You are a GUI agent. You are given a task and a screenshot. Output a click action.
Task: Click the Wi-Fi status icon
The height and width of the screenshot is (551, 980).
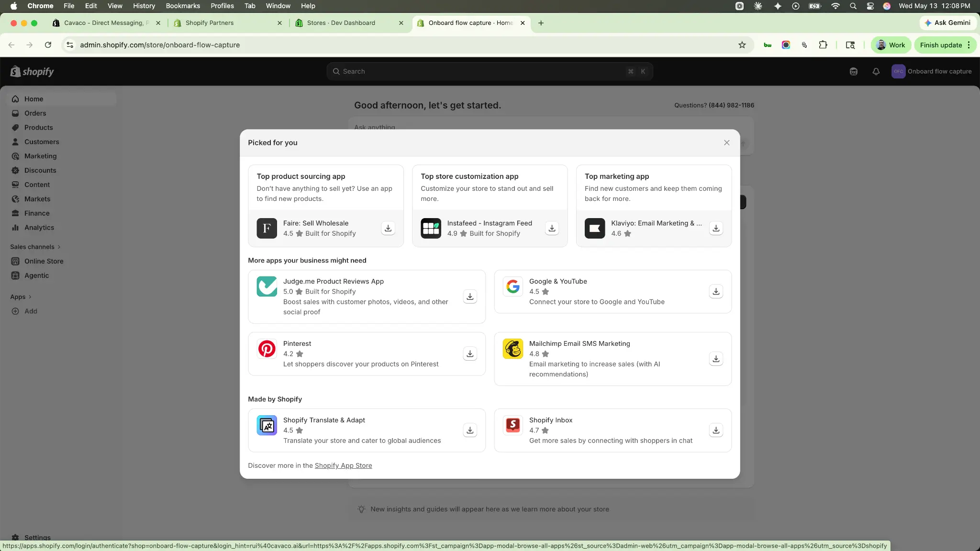835,6
